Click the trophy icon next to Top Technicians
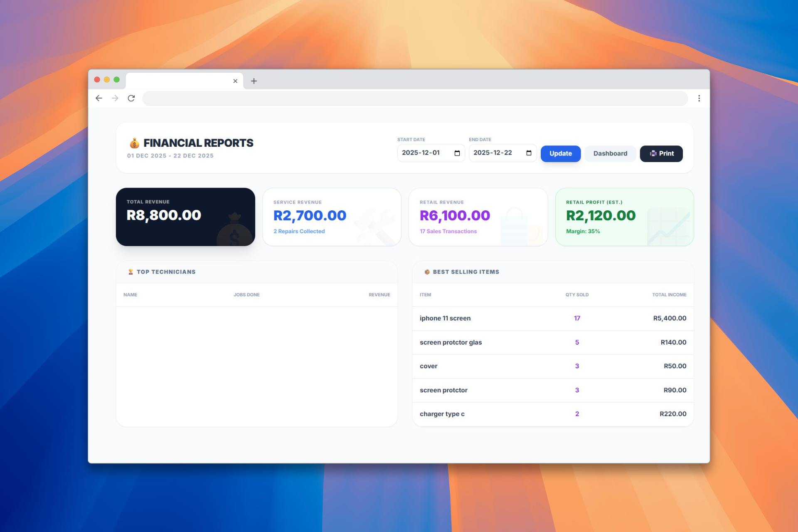Viewport: 798px width, 532px height. point(131,272)
